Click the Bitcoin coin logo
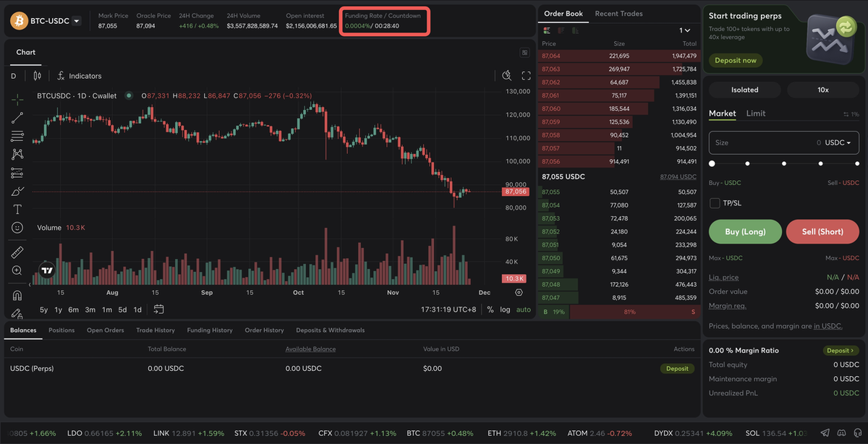 [18, 21]
